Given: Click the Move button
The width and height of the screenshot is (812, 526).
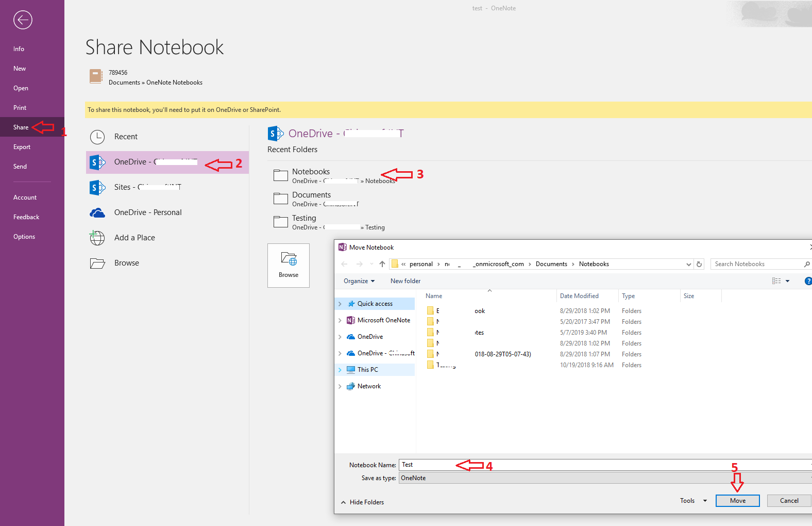Looking at the screenshot, I should tap(738, 501).
